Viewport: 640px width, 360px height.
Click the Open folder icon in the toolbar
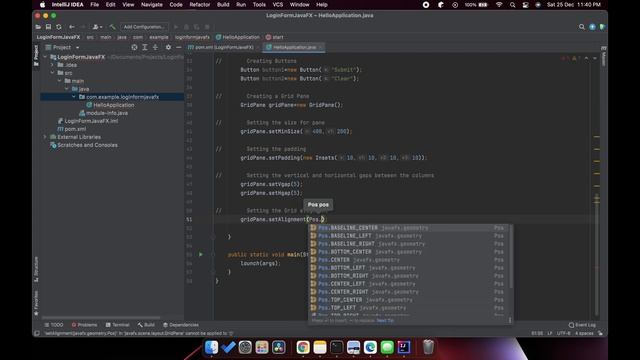click(38, 27)
